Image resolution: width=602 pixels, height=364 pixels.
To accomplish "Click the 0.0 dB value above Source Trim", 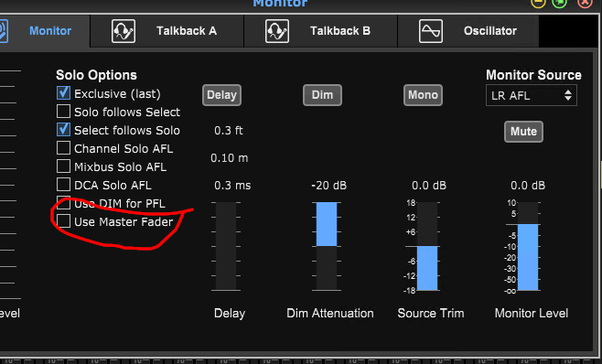I will (429, 186).
